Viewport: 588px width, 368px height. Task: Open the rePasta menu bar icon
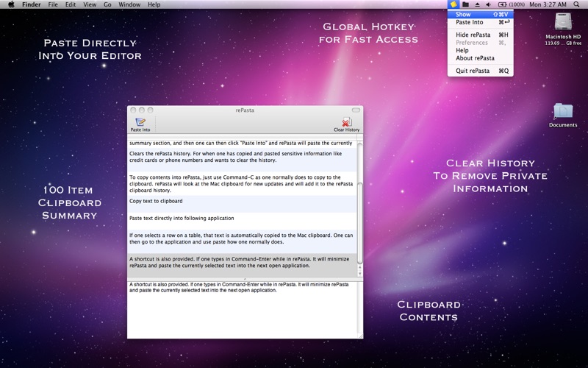453,4
